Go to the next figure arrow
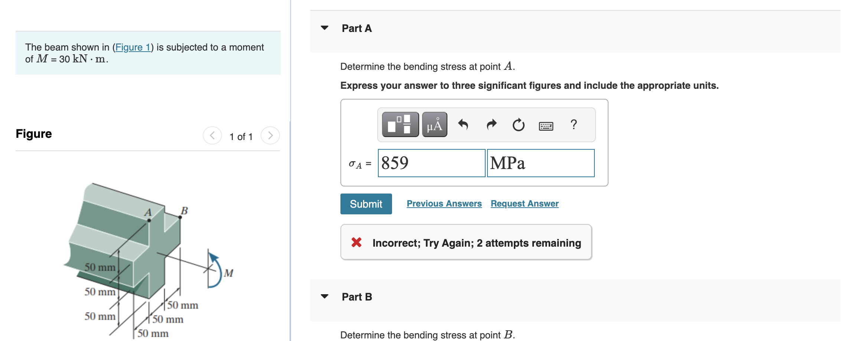The width and height of the screenshot is (868, 341). pyautogui.click(x=270, y=136)
